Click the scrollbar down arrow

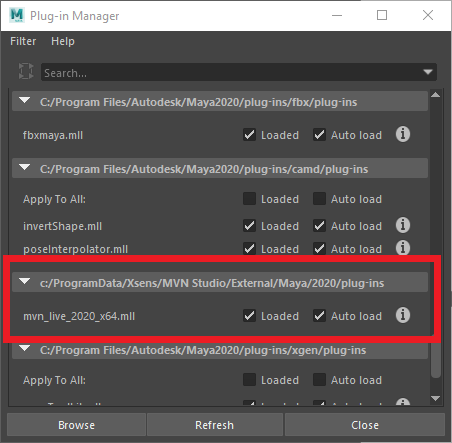[435, 398]
